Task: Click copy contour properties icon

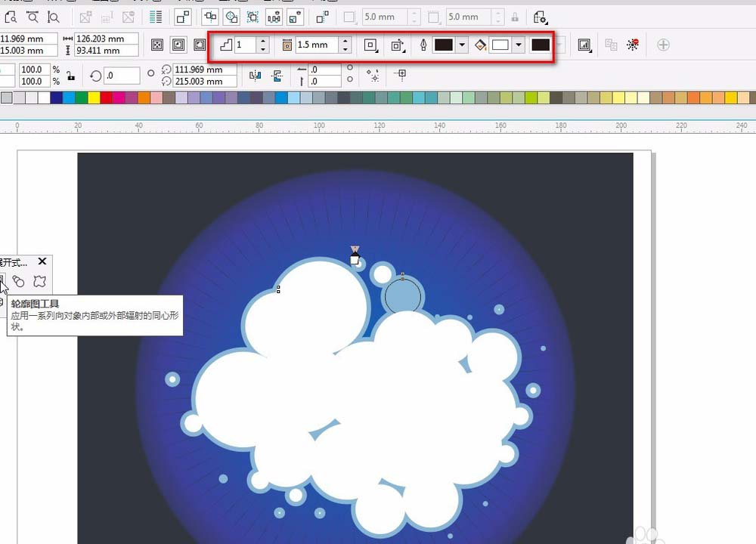Action: pyautogui.click(x=611, y=45)
